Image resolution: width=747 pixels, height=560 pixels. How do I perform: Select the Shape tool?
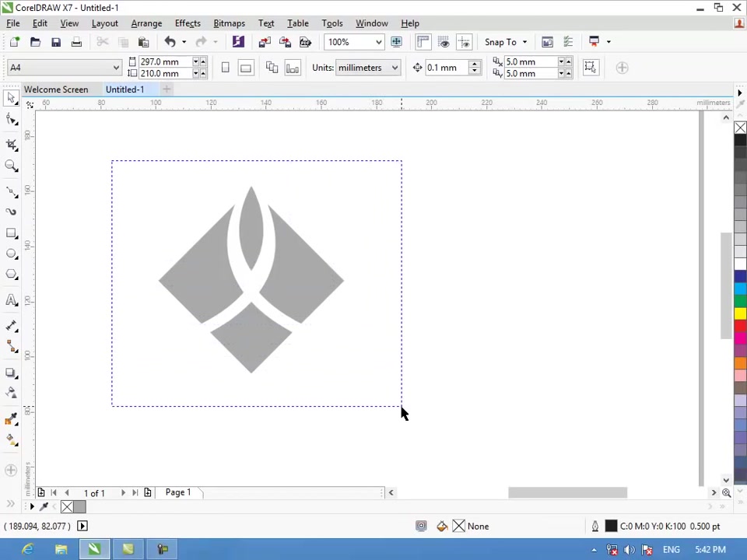[x=11, y=119]
